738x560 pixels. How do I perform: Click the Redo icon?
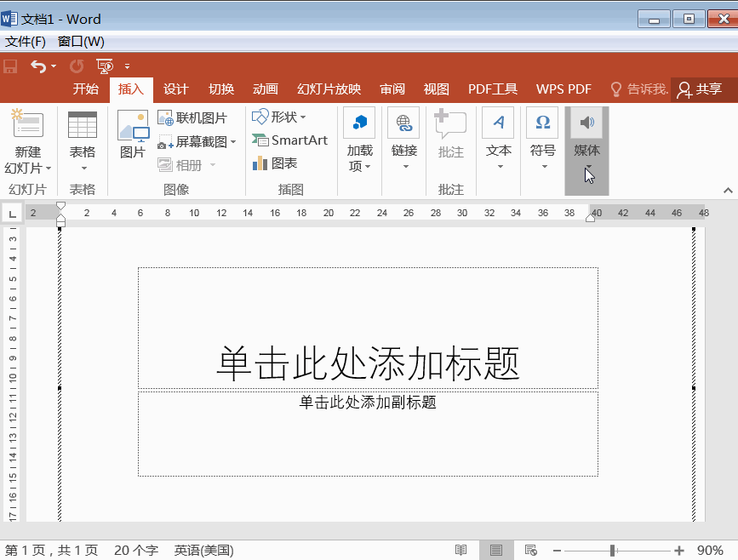point(77,66)
